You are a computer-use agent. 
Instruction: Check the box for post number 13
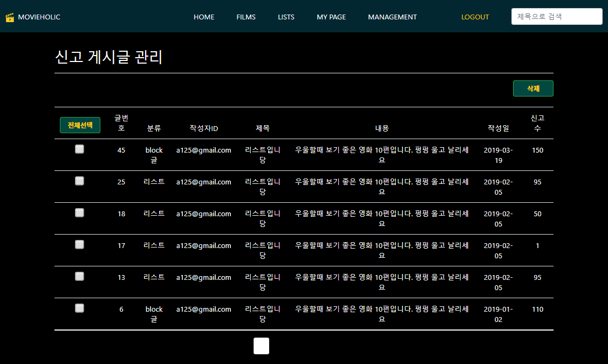click(79, 277)
